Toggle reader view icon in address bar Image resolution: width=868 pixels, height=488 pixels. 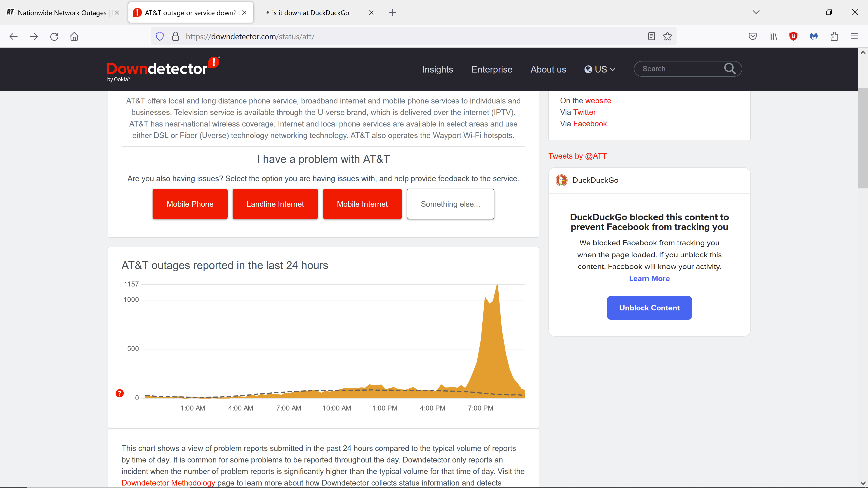coord(651,36)
